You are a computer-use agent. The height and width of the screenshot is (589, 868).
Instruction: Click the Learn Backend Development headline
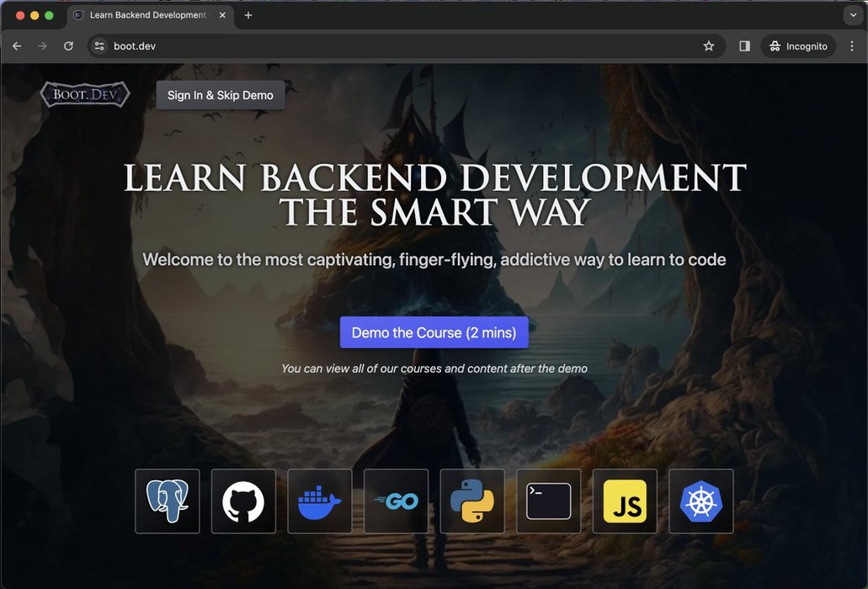click(x=434, y=194)
